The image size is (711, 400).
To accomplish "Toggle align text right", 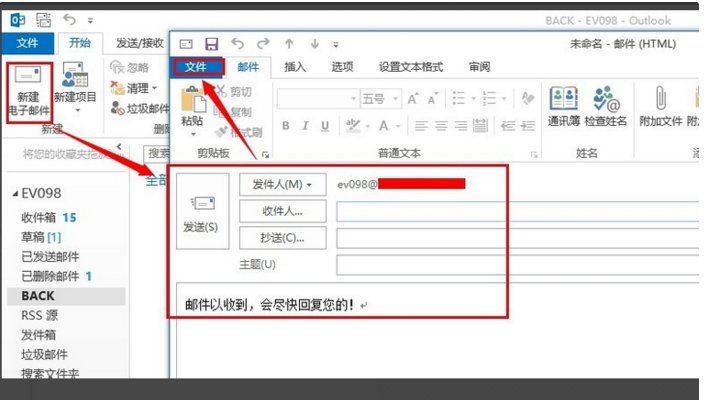I will 461,126.
